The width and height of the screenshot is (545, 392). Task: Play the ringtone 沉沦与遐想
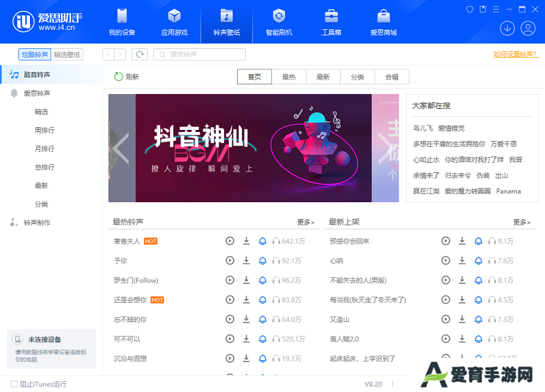230,359
